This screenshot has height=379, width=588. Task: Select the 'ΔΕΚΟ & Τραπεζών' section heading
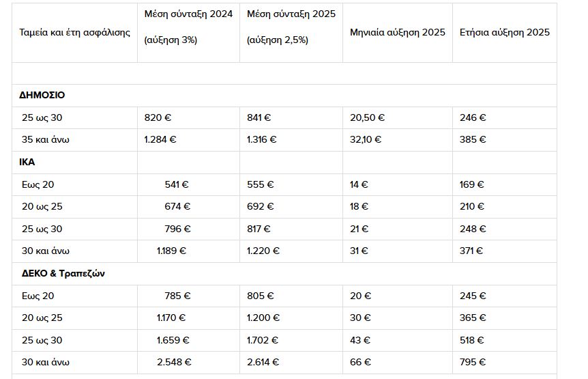point(63,274)
